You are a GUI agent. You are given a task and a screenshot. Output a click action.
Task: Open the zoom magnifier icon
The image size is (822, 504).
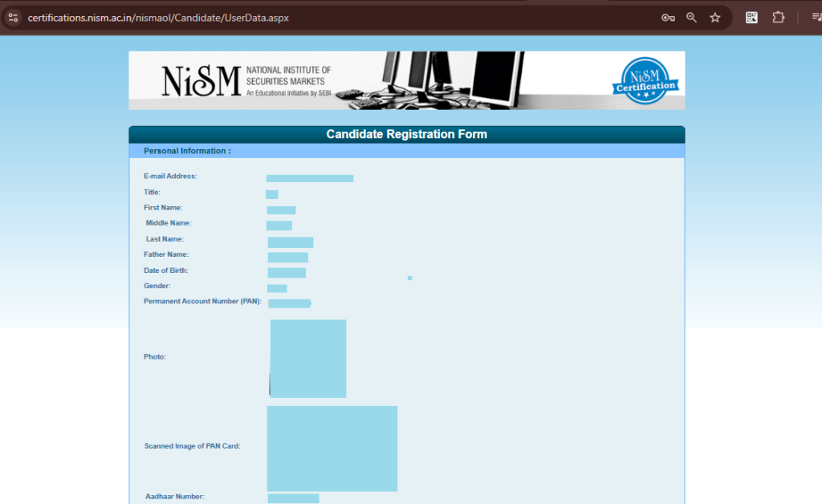coord(691,18)
